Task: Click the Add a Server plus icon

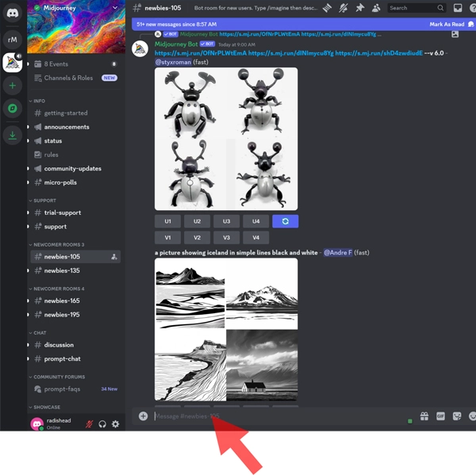Action: [x=12, y=86]
